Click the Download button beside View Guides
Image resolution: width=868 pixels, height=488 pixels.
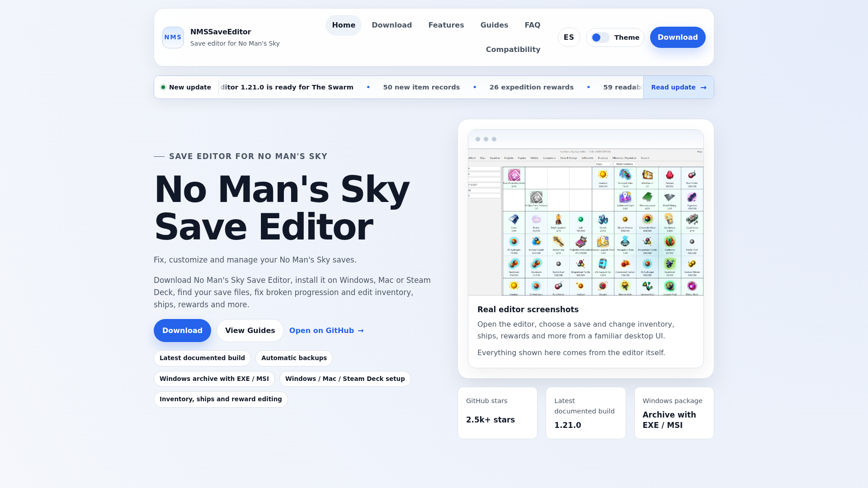point(182,331)
